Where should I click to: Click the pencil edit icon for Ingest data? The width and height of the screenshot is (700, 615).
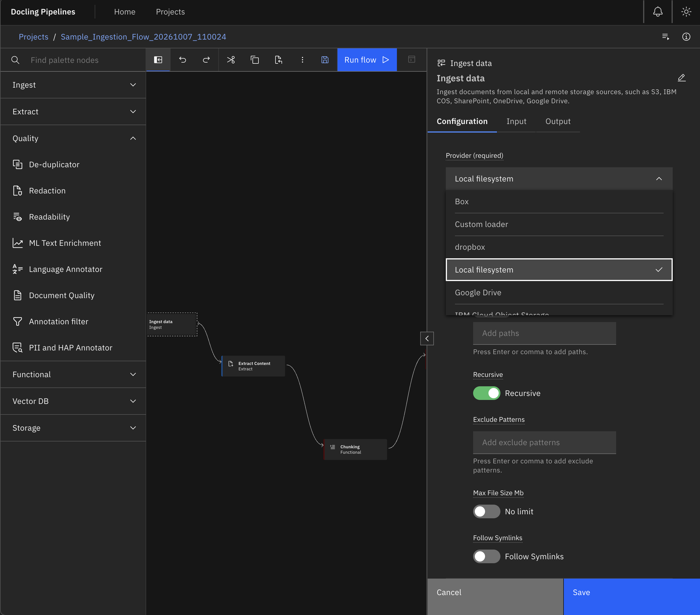682,78
